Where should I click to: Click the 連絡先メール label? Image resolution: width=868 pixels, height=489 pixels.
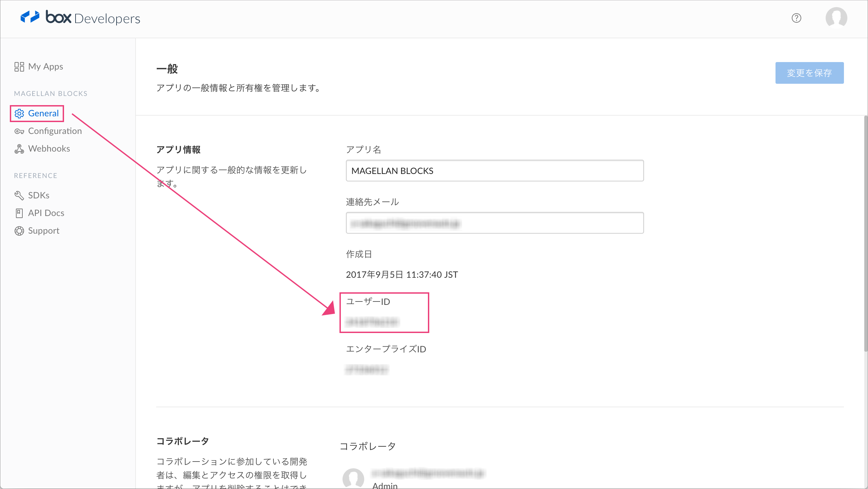372,202
